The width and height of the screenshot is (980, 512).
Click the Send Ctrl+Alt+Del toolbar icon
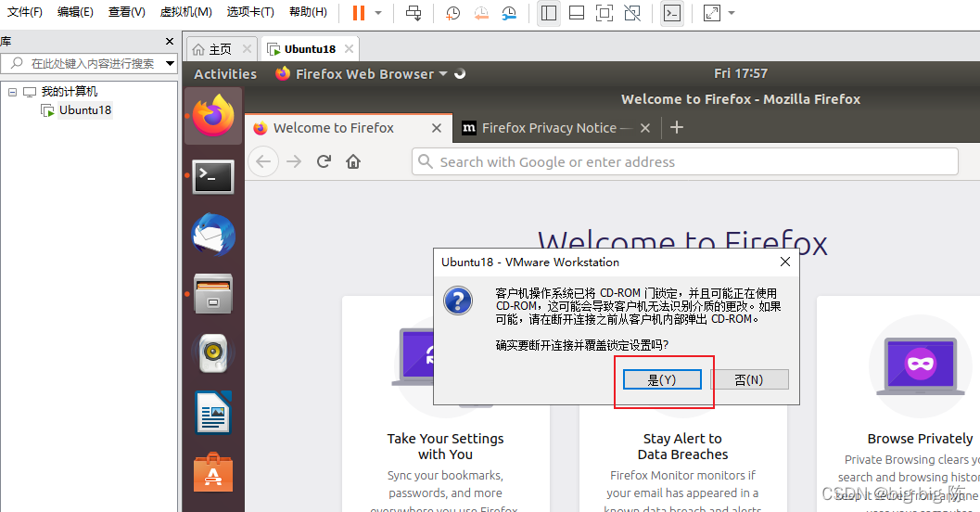pyautogui.click(x=414, y=12)
